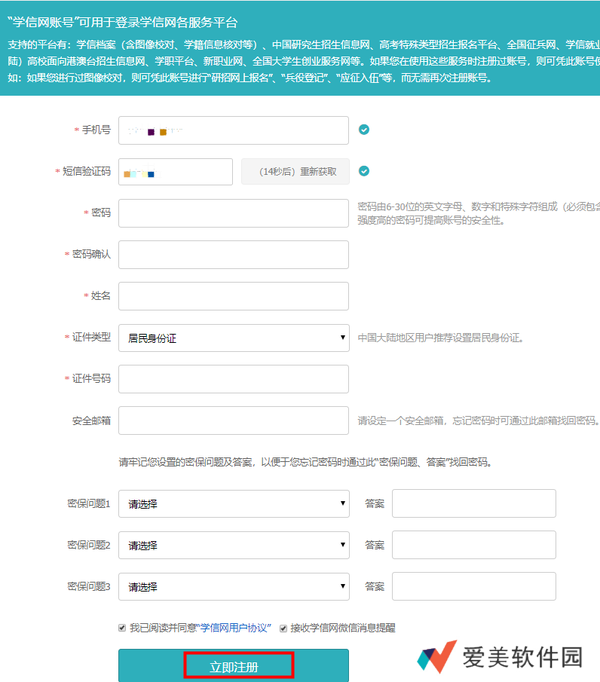Toggle 接收学信网微信消息提醒 checkbox
This screenshot has width=600, height=682.
coord(283,628)
